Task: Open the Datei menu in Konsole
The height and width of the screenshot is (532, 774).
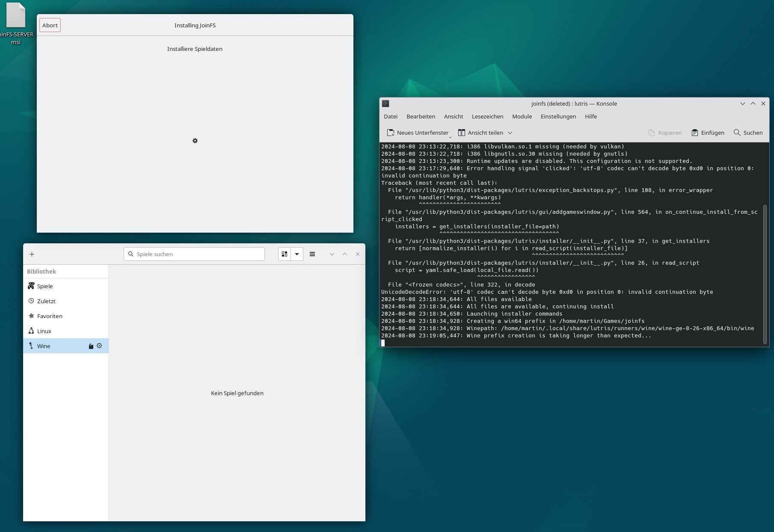Action: (391, 116)
